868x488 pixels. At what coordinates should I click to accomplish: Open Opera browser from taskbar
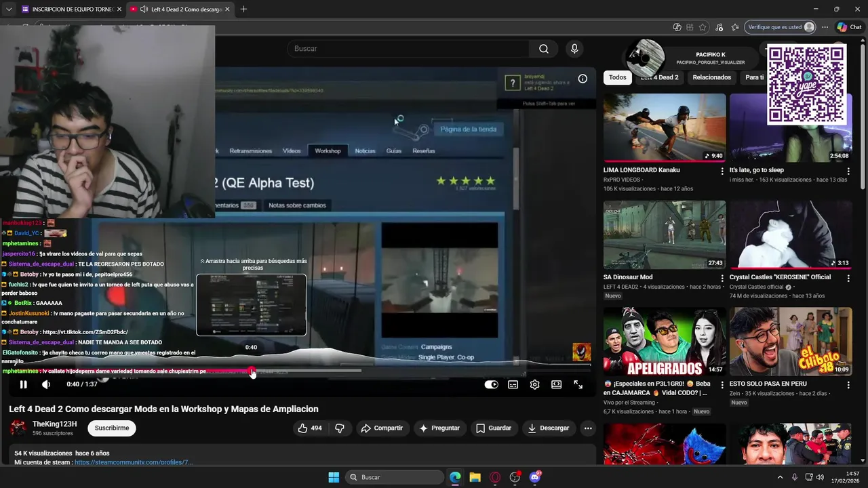pos(495,477)
